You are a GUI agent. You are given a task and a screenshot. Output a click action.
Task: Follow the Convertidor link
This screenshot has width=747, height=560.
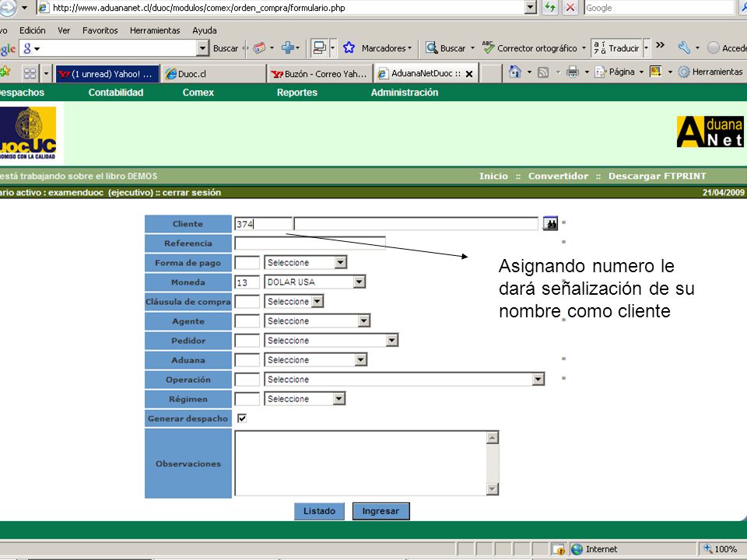tap(559, 177)
